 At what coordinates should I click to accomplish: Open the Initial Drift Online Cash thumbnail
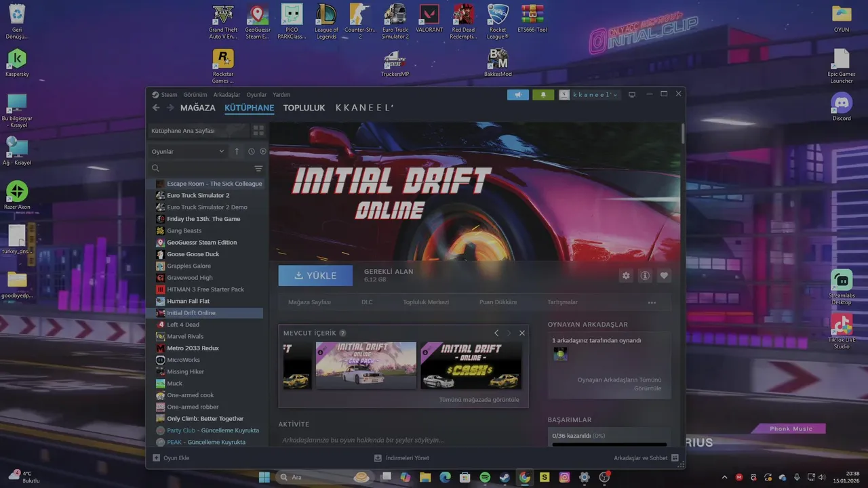tap(471, 365)
